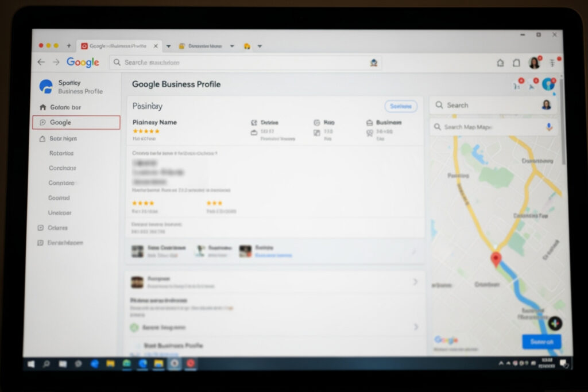The image size is (588, 392).
Task: Click the blue profile logo in sidebar
Action: (45, 87)
